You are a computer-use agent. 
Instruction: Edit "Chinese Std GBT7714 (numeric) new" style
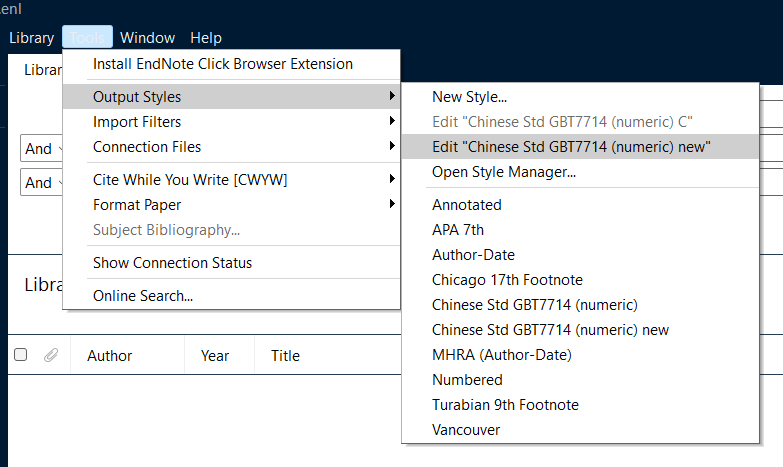coord(580,146)
